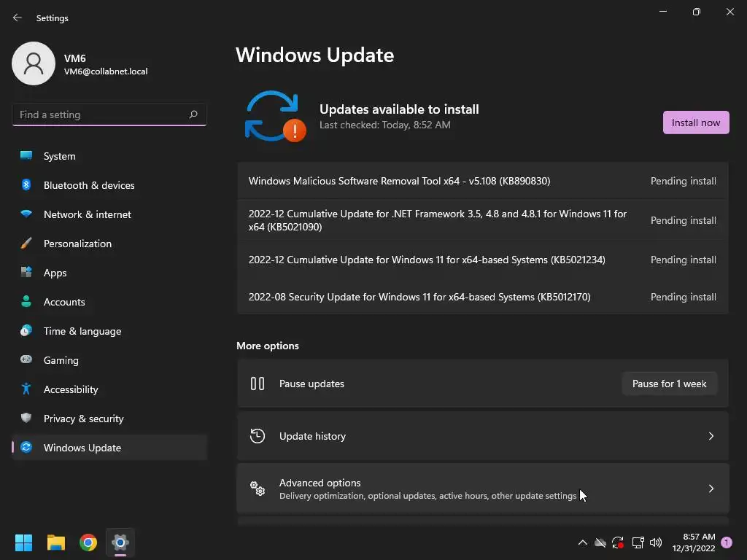Open the clock showing 8:57 AM
747x560 pixels.
tap(694, 542)
